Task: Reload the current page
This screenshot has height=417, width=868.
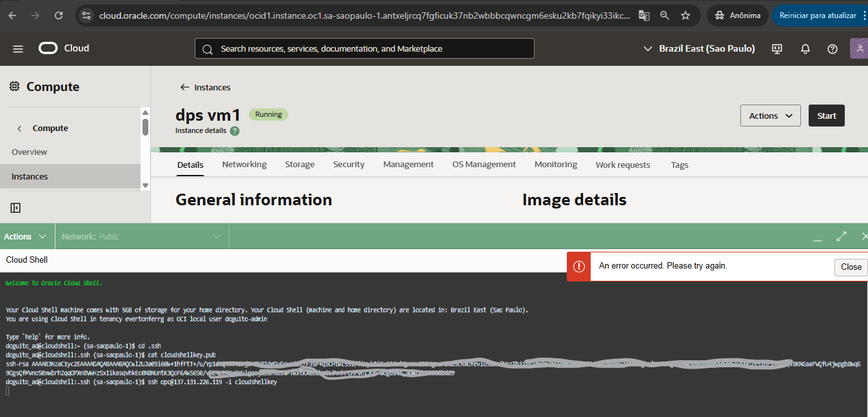Action: [x=59, y=15]
